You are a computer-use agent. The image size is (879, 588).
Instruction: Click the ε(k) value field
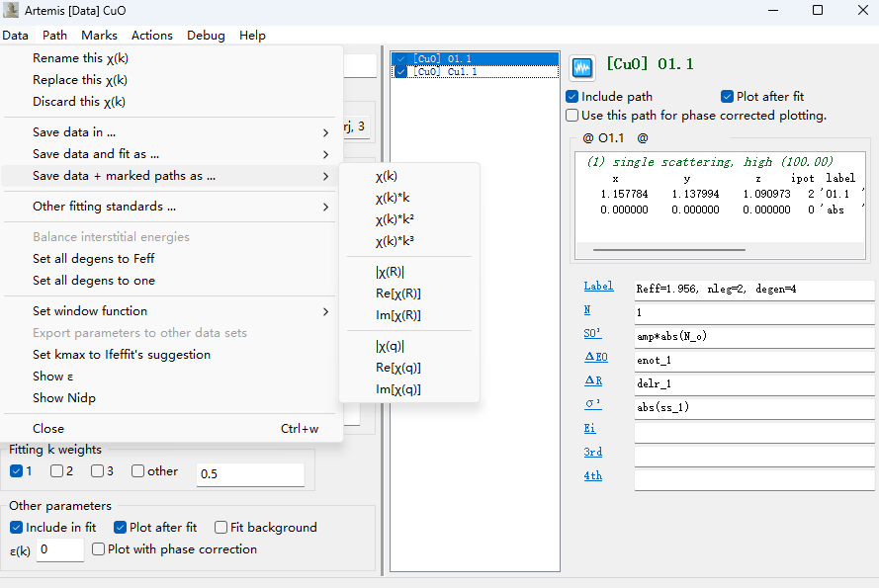click(60, 549)
